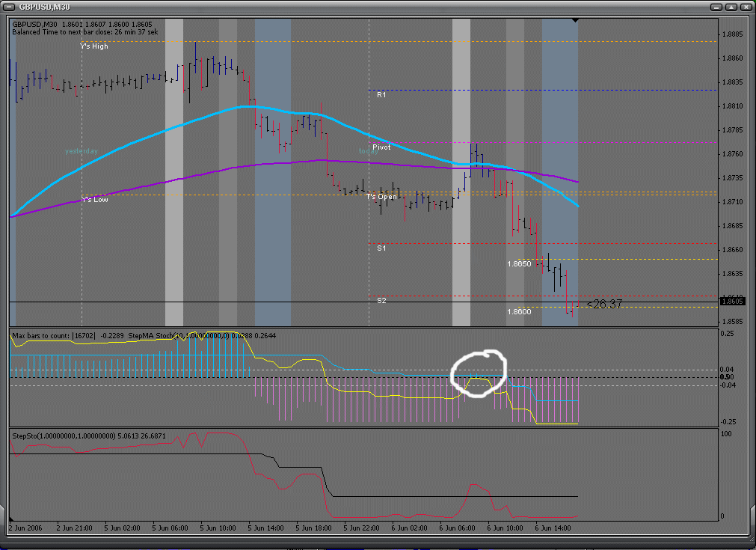Click the R1 resistance level label

point(381,95)
